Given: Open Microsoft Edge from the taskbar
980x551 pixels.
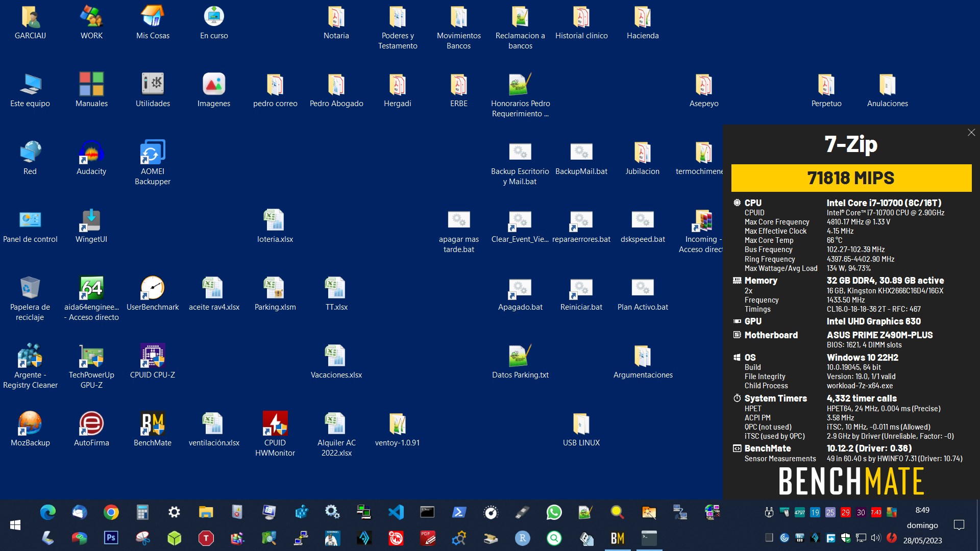Looking at the screenshot, I should click(47, 512).
